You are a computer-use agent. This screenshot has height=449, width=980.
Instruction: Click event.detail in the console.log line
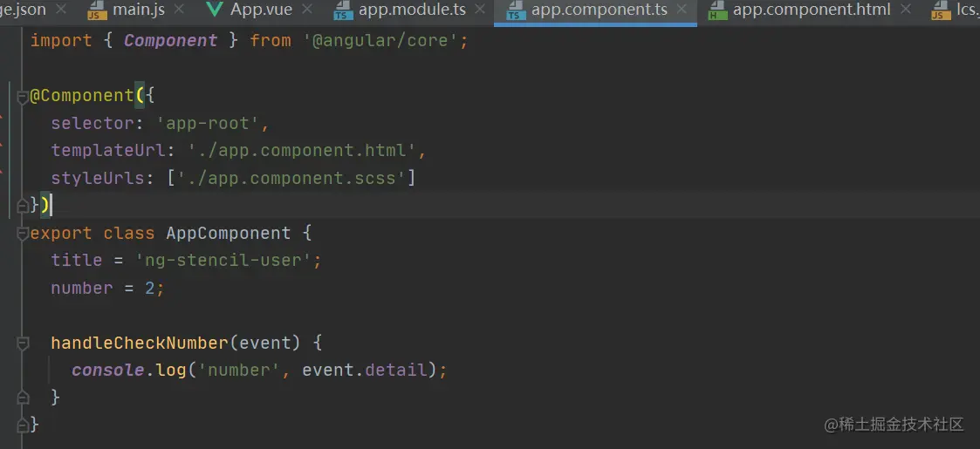pyautogui.click(x=364, y=371)
